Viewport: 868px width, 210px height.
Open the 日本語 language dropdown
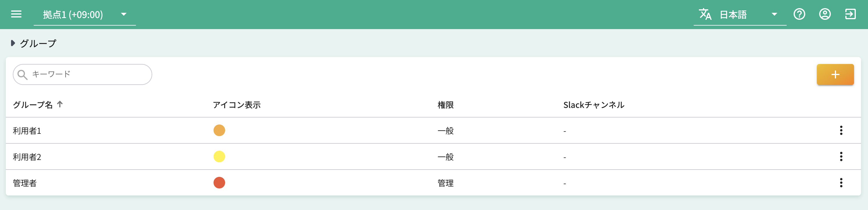pos(774,15)
